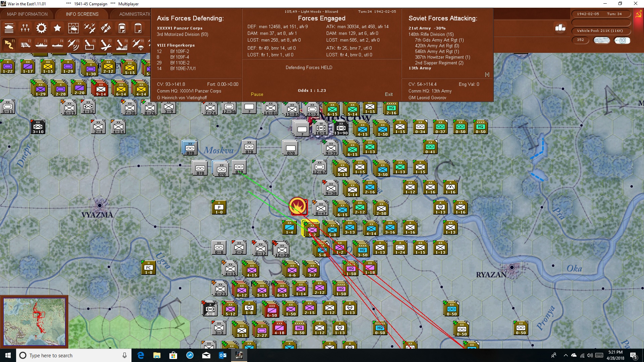The width and height of the screenshot is (644, 362).
Task: Click the battle explosion marker on map
Action: (298, 206)
